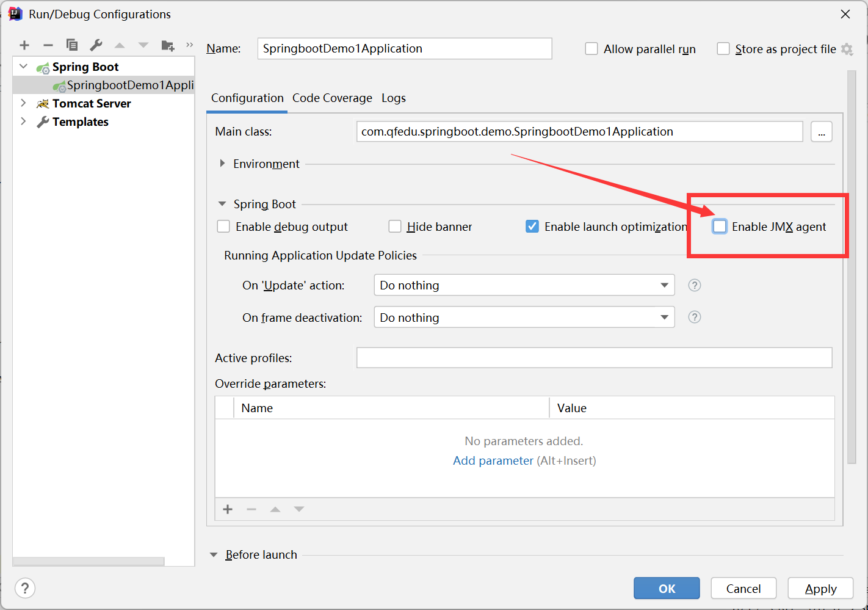Focus the Main class field
The height and width of the screenshot is (610, 868).
(580, 132)
